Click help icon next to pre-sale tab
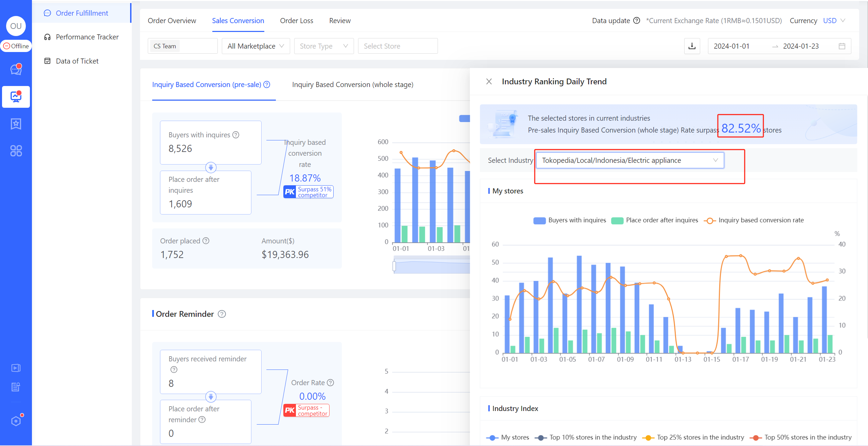Viewport: 868px width, 446px height. pos(267,85)
